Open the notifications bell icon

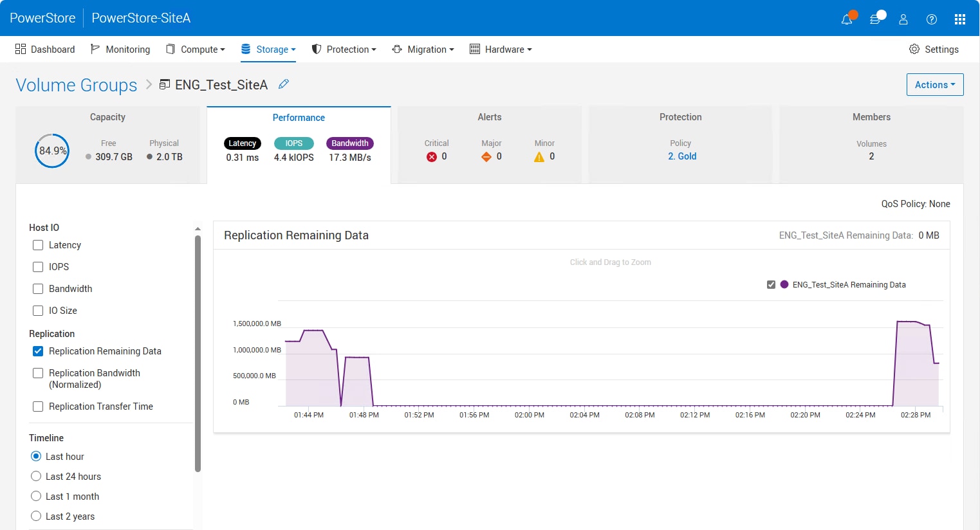(x=847, y=19)
